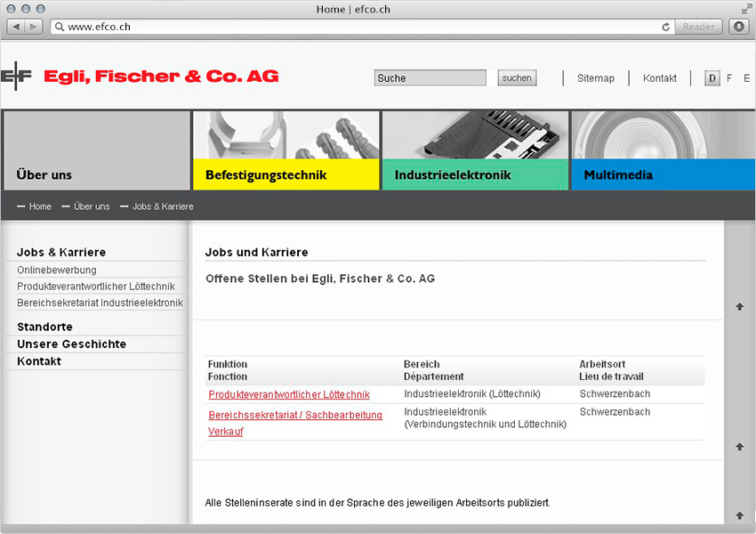Select German language D

(712, 78)
